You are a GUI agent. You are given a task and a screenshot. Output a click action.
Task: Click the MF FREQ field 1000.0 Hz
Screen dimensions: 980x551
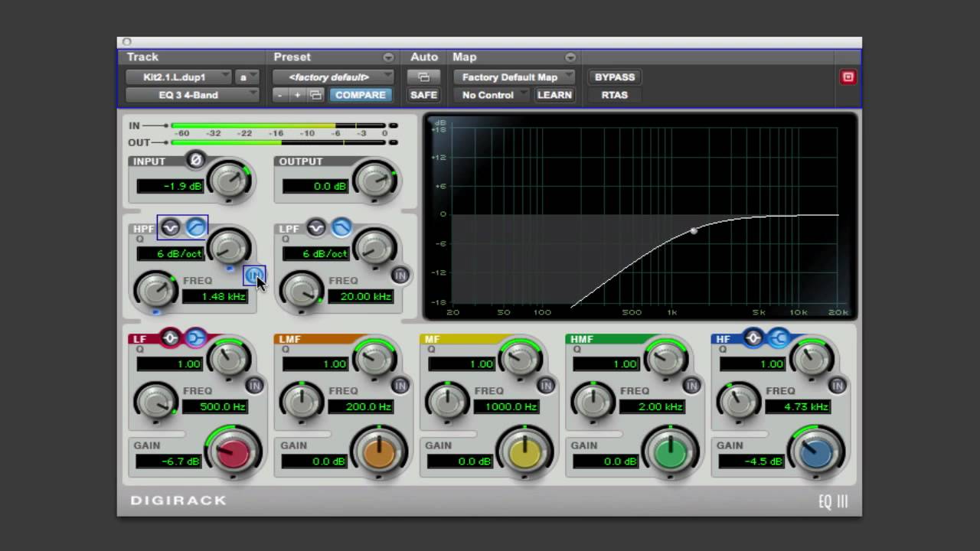coord(506,406)
